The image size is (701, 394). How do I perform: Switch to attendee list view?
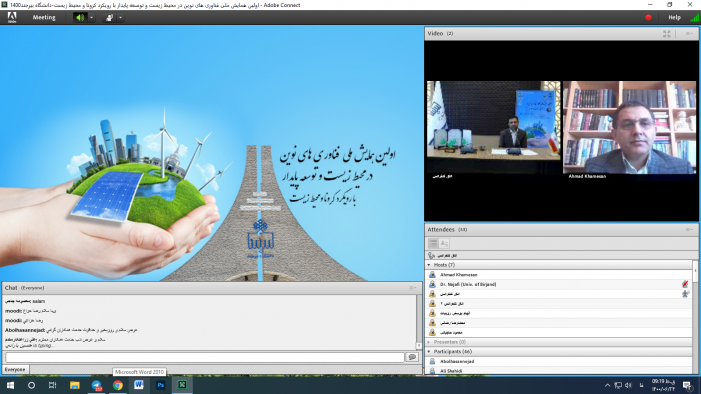click(433, 243)
